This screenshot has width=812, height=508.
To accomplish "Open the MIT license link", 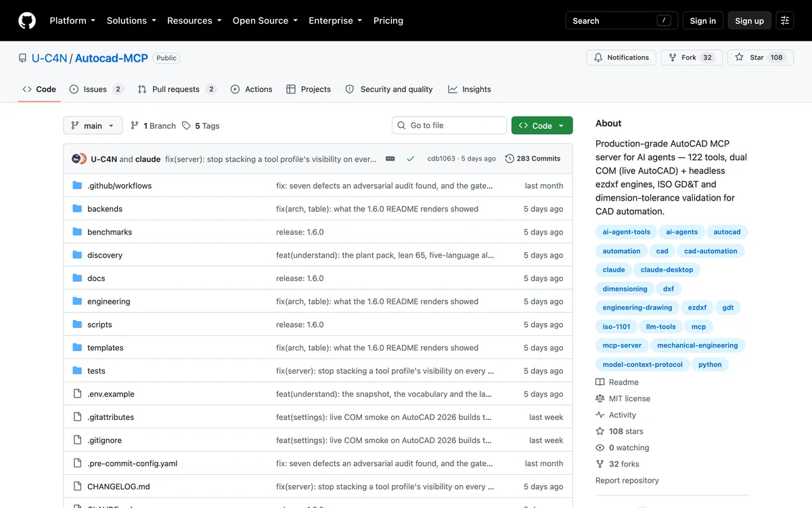I will click(x=623, y=398).
